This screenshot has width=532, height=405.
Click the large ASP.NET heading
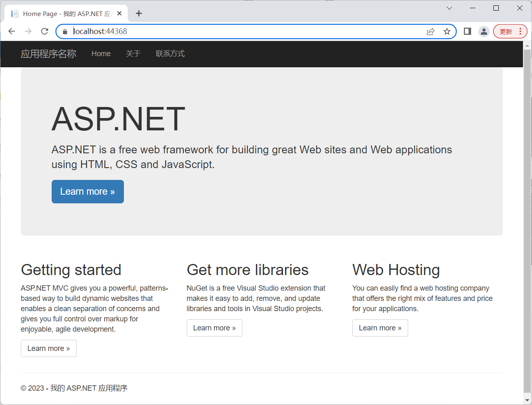click(119, 119)
